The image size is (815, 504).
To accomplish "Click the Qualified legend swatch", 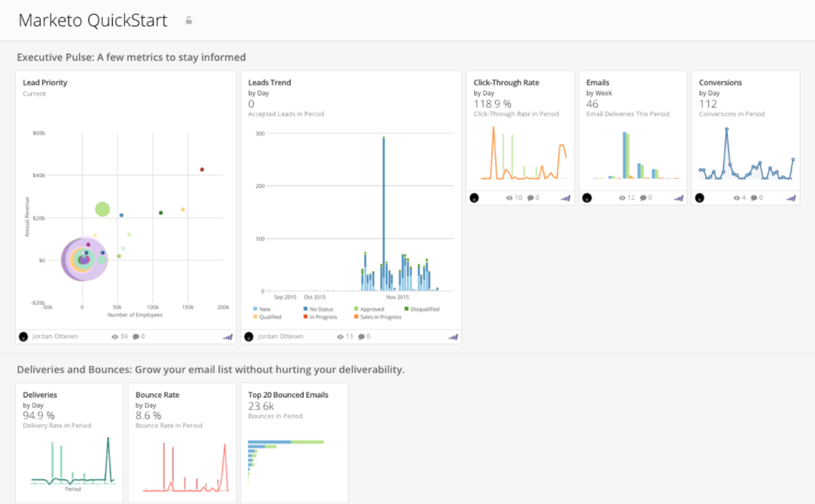I will point(255,317).
